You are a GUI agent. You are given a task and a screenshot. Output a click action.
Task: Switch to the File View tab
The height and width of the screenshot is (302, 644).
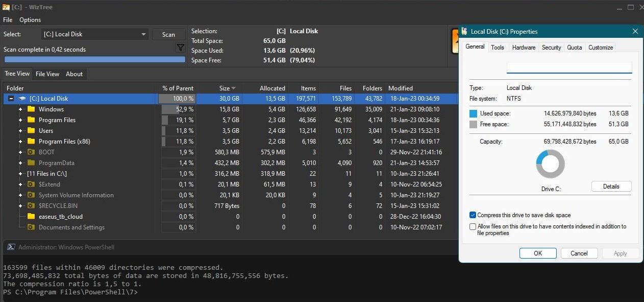[47, 74]
